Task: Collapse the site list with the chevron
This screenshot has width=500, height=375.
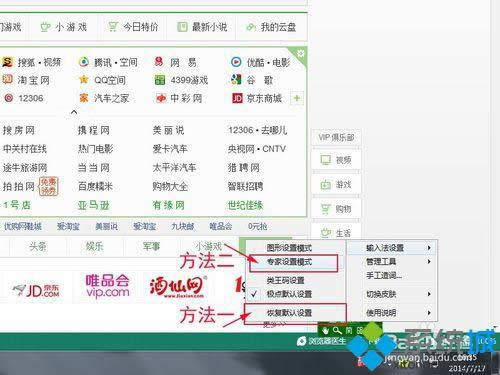Action: pos(74,112)
